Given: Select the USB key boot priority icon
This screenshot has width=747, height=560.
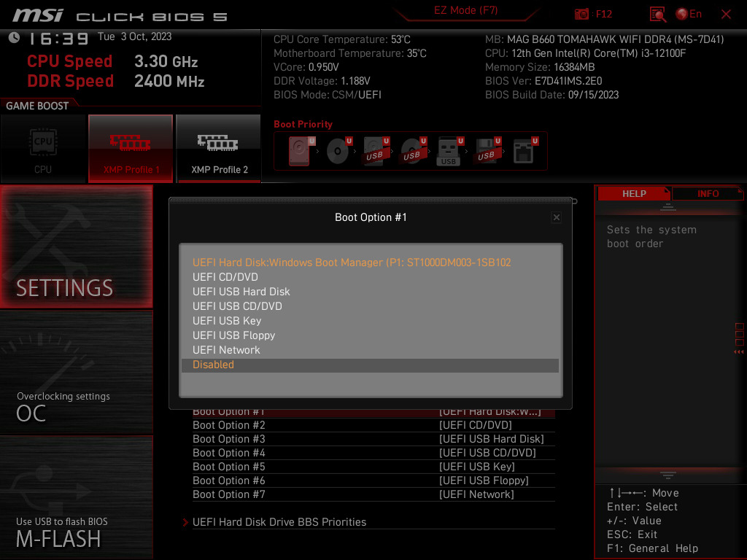Looking at the screenshot, I should click(x=450, y=151).
